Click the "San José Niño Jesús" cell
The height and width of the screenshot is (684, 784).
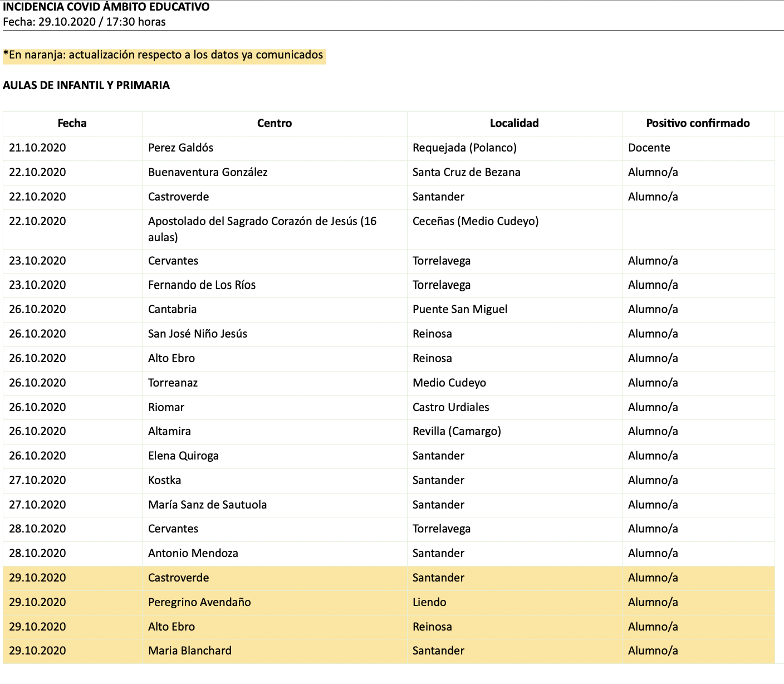tap(197, 334)
